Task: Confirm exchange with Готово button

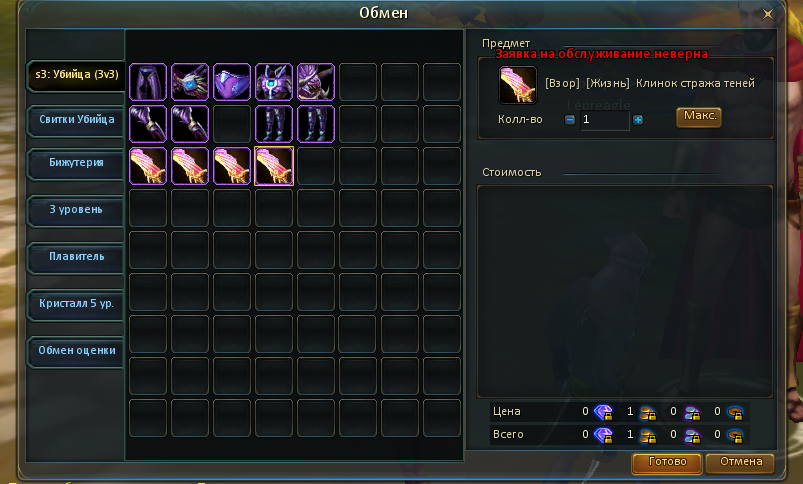Action: (667, 462)
